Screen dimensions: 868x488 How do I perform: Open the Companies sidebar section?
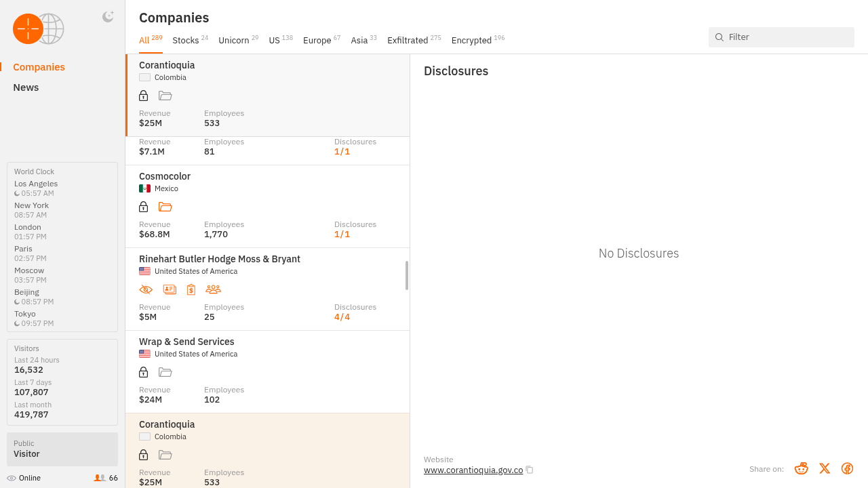point(39,67)
